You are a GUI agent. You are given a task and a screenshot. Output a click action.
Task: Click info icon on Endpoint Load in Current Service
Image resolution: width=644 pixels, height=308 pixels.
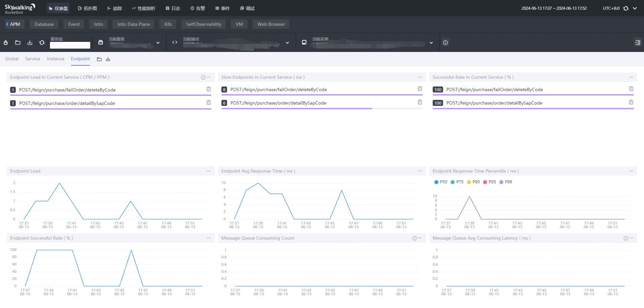[203, 77]
